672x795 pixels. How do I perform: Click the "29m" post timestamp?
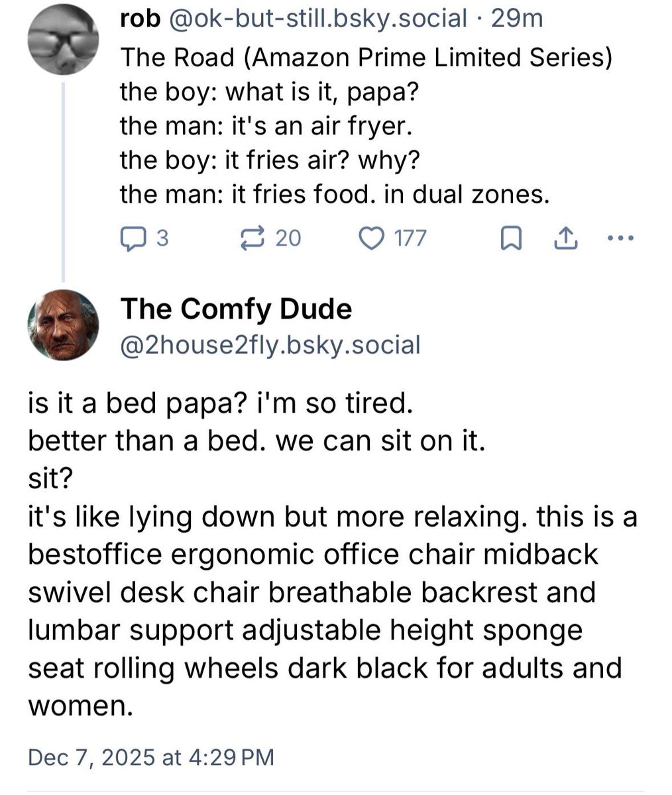517,19
